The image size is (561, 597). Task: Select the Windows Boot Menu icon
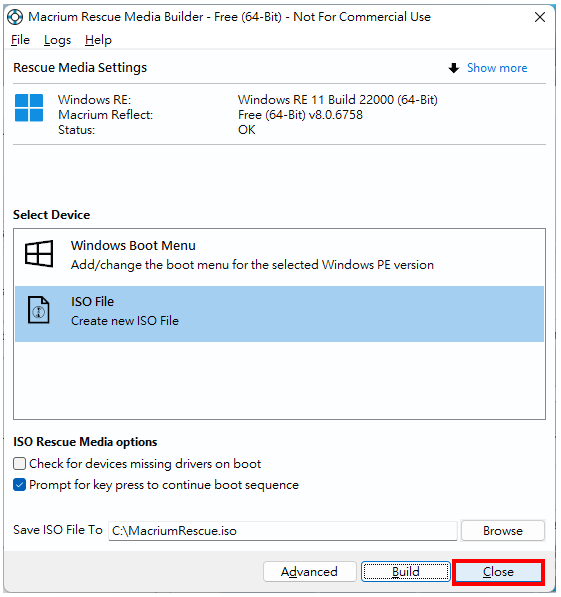tap(39, 254)
